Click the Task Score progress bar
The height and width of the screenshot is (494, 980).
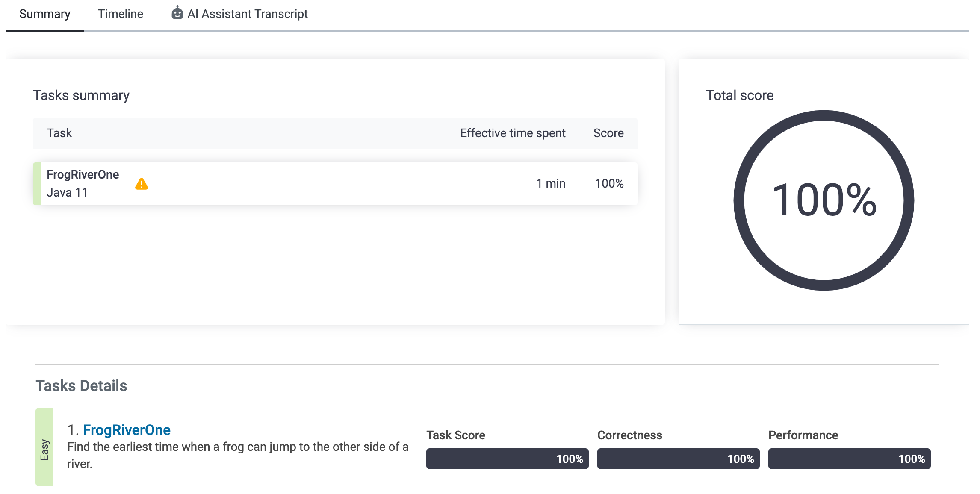click(507, 459)
